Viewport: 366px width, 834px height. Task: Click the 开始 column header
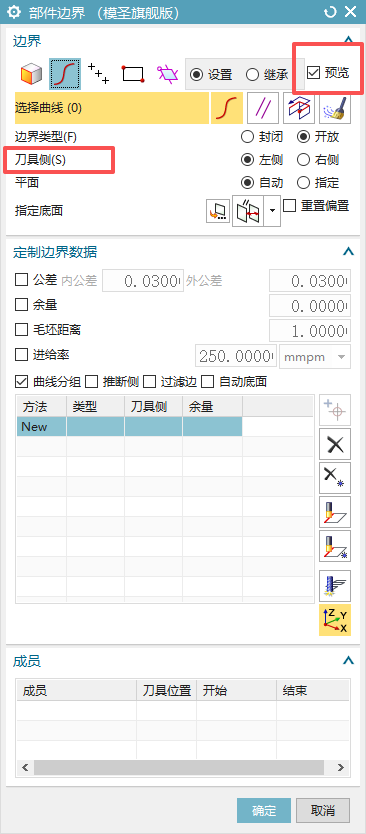point(237,690)
